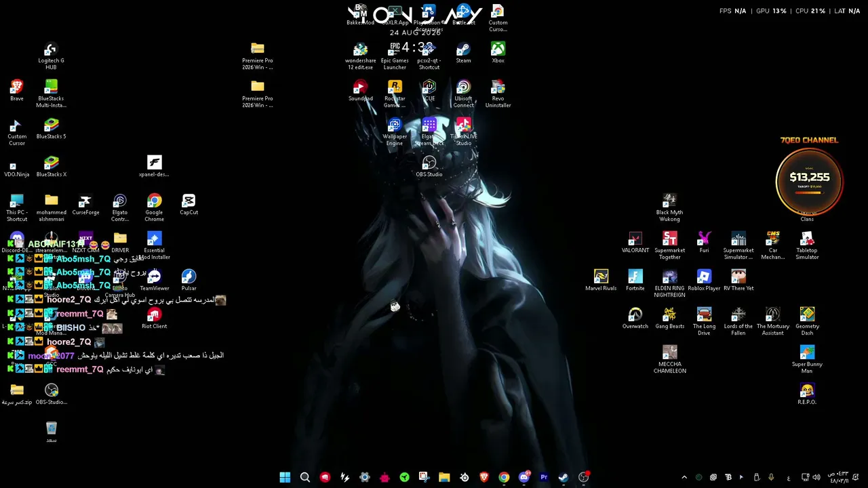The height and width of the screenshot is (488, 868).
Task: Select the zip archive beside OBS-Studio shortcut
Action: click(x=17, y=394)
